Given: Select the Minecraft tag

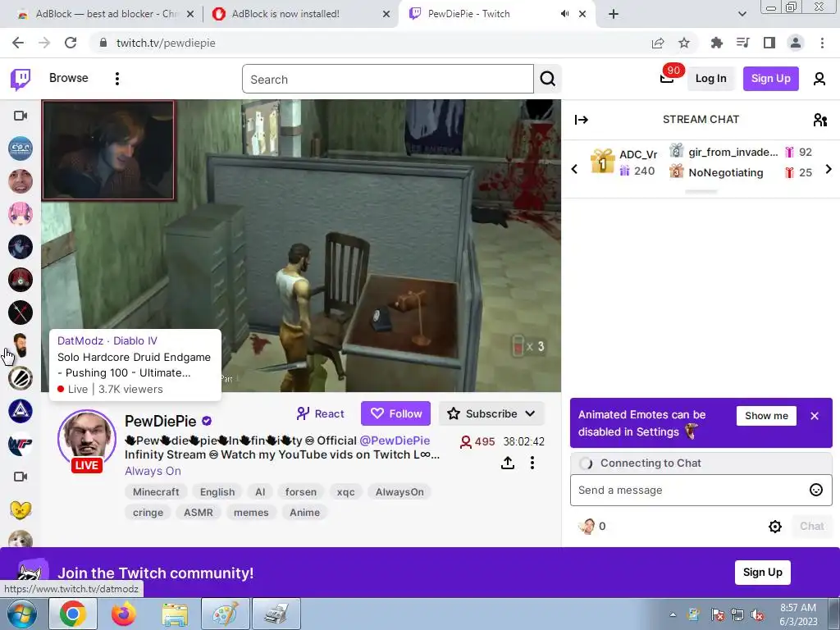Looking at the screenshot, I should (156, 492).
